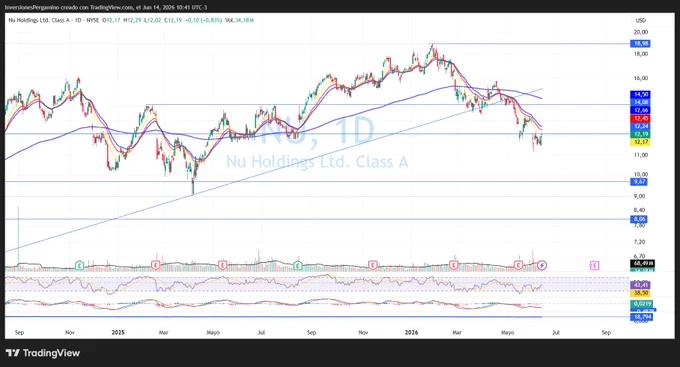
Task: Click the red earnings marker near Mayo 2025
Action: coord(222,265)
